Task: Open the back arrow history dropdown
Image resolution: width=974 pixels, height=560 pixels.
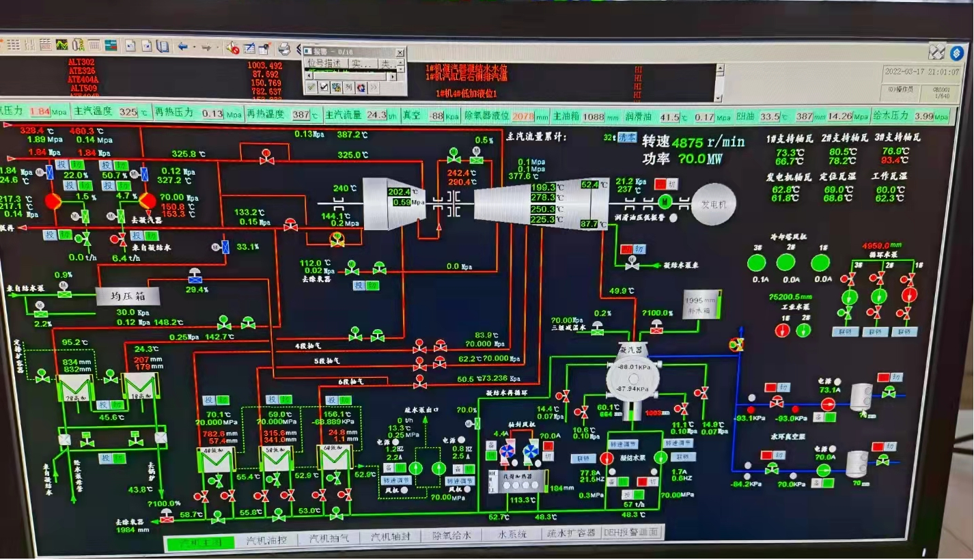Action: (195, 47)
